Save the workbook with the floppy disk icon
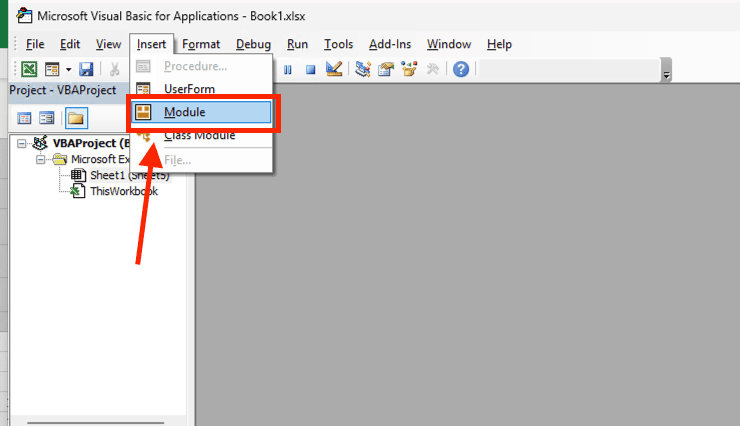740x426 pixels. point(86,69)
